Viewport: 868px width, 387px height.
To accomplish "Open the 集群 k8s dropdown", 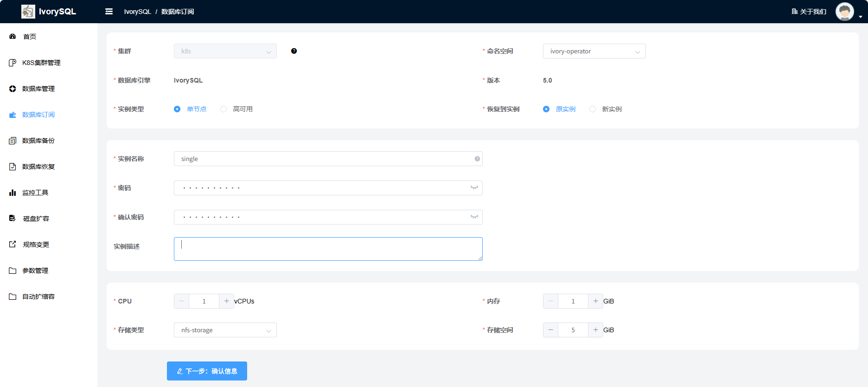I will (225, 51).
